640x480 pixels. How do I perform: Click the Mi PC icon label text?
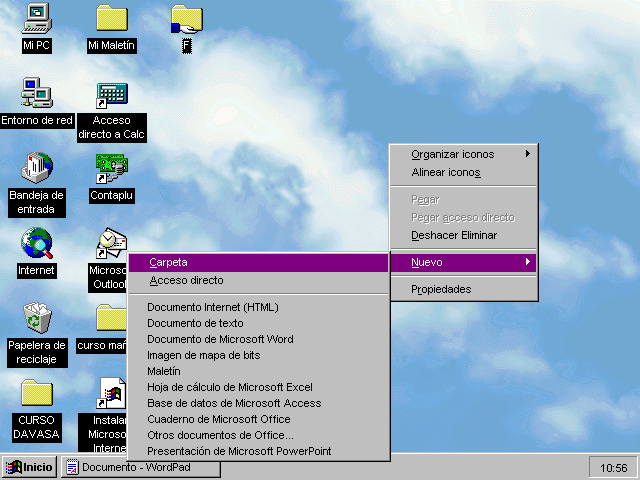[37, 45]
